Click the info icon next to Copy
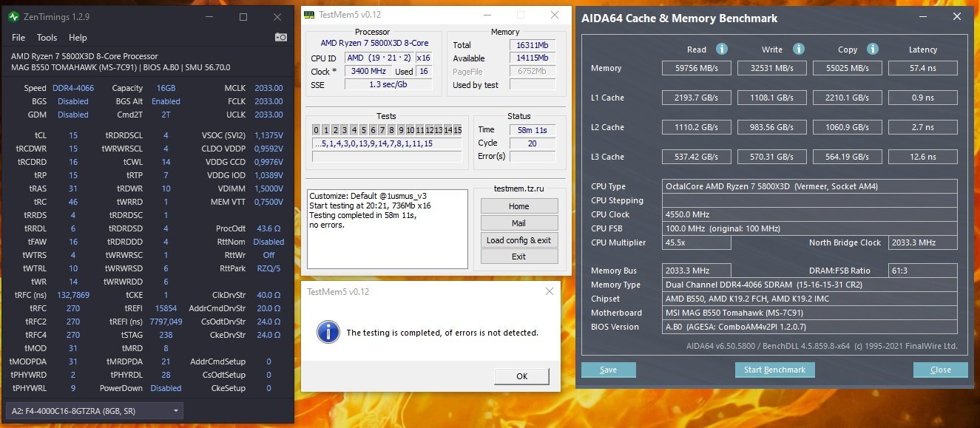 pos(874,49)
